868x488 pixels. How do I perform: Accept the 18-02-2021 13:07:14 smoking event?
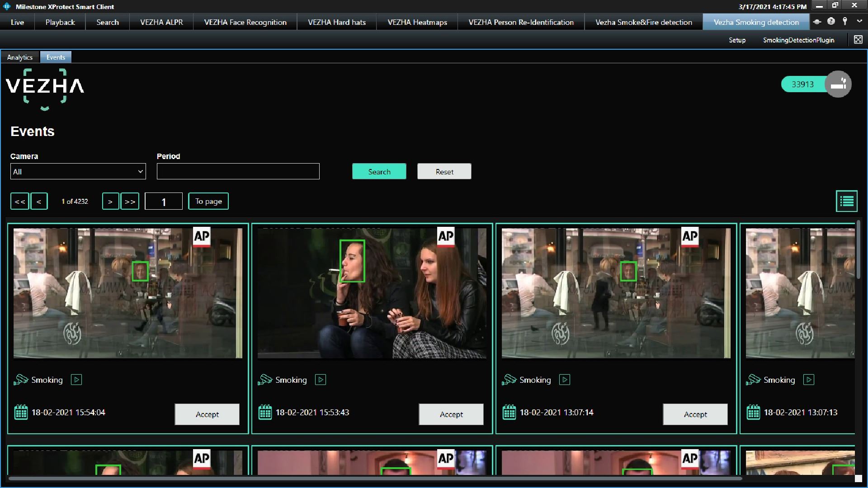tap(695, 414)
